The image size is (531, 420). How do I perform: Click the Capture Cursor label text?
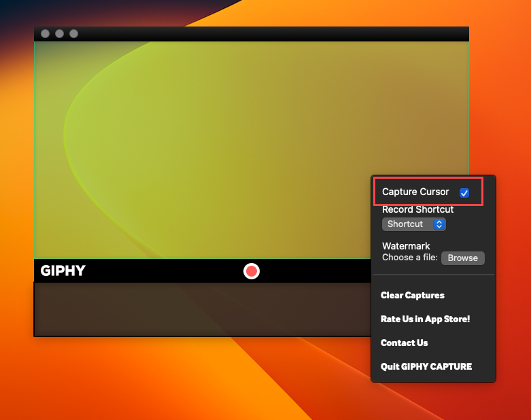pos(415,192)
